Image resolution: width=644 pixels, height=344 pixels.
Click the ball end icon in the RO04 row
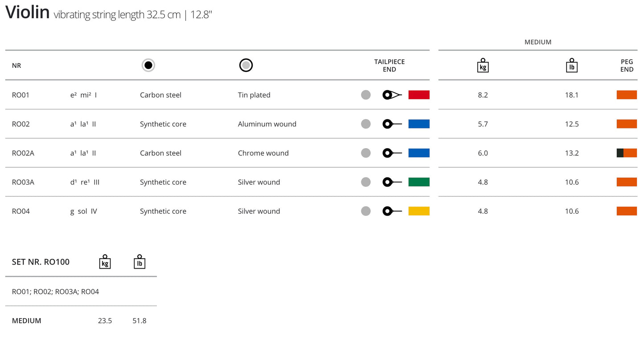(x=392, y=211)
